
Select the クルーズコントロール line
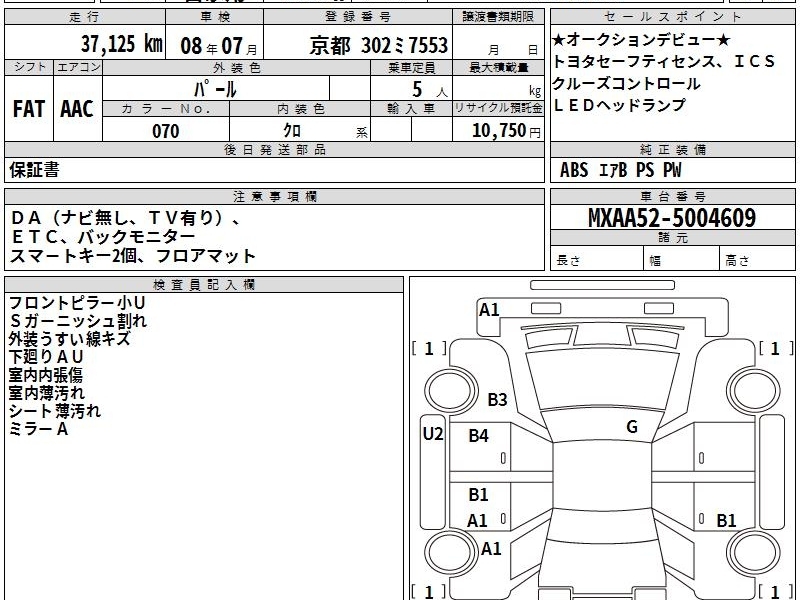pyautogui.click(x=626, y=83)
